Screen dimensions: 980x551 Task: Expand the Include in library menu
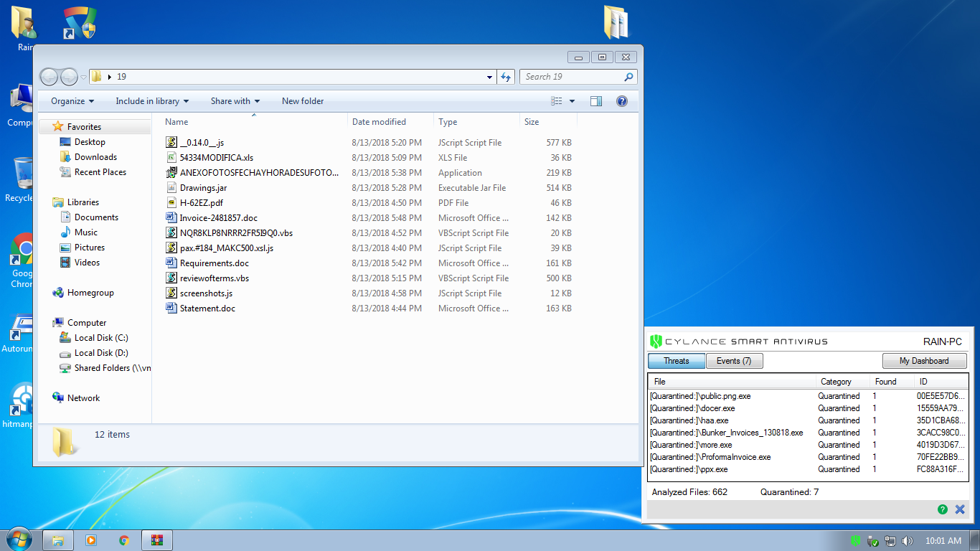click(152, 101)
